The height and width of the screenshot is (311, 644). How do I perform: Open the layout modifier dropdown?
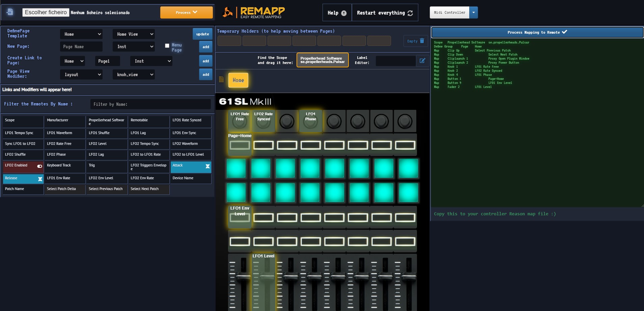coord(81,74)
